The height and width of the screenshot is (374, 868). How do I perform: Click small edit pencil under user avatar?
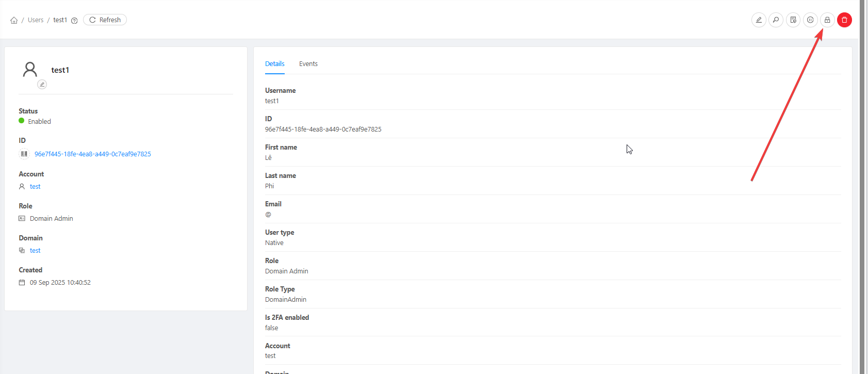click(42, 84)
